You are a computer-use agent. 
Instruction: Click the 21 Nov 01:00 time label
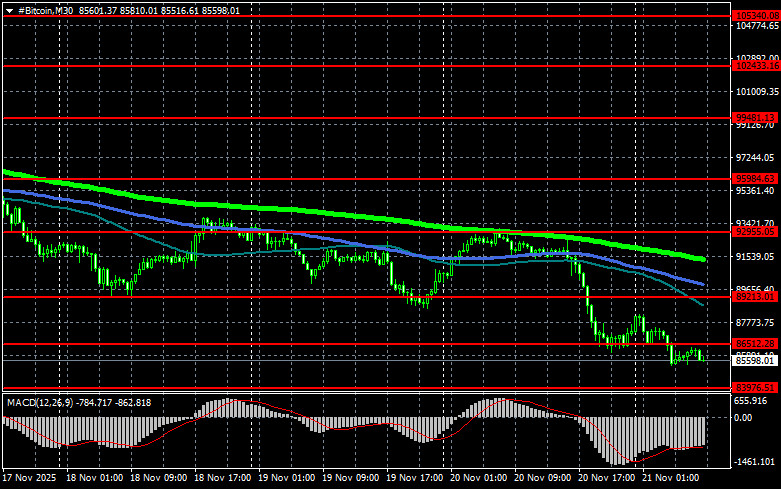(x=671, y=478)
